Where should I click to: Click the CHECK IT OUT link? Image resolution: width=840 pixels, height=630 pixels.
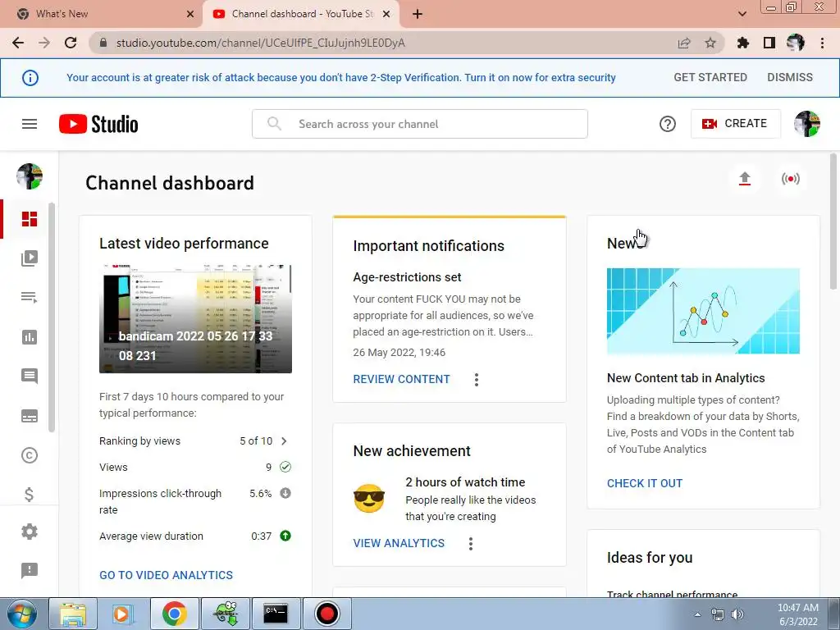(x=645, y=483)
